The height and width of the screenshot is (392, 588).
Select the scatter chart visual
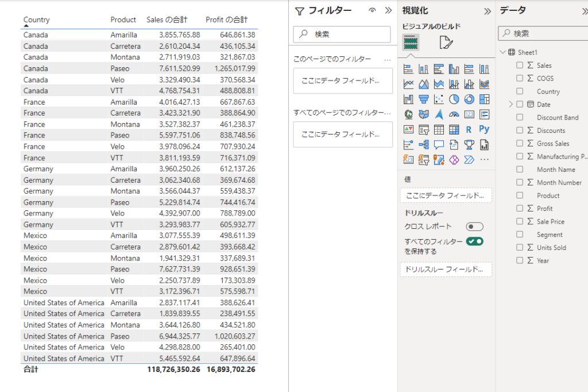(x=439, y=99)
